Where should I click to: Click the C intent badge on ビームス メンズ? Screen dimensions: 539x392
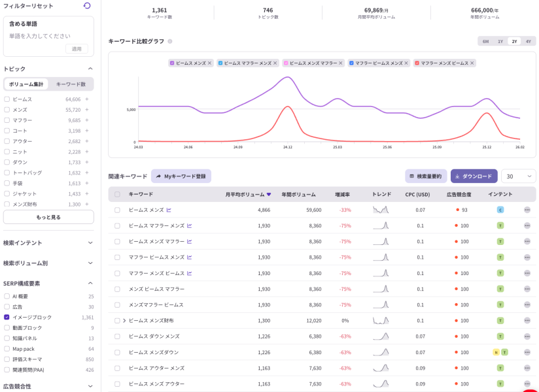(500, 210)
